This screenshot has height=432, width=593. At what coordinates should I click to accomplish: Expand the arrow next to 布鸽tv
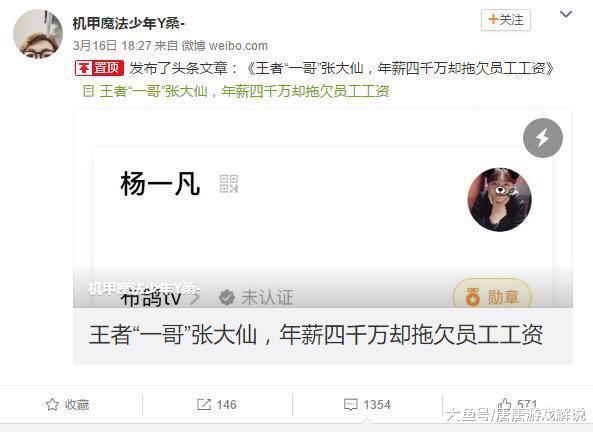click(x=195, y=298)
